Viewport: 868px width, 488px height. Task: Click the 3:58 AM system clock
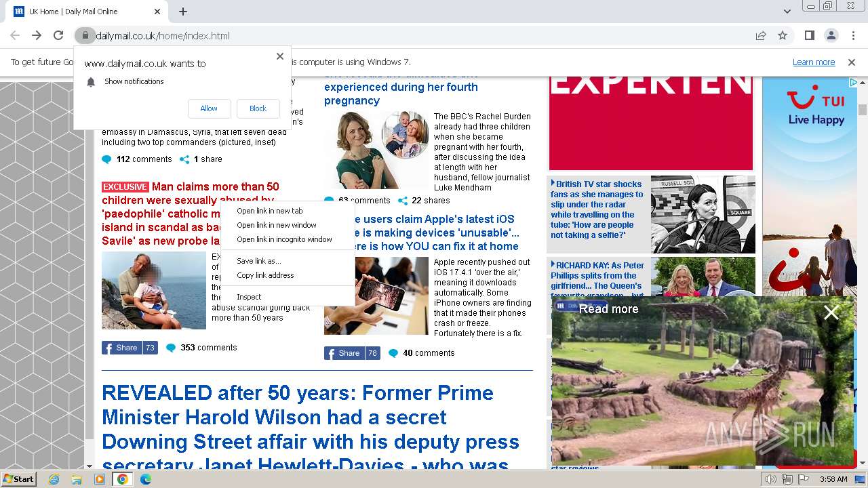coord(833,479)
